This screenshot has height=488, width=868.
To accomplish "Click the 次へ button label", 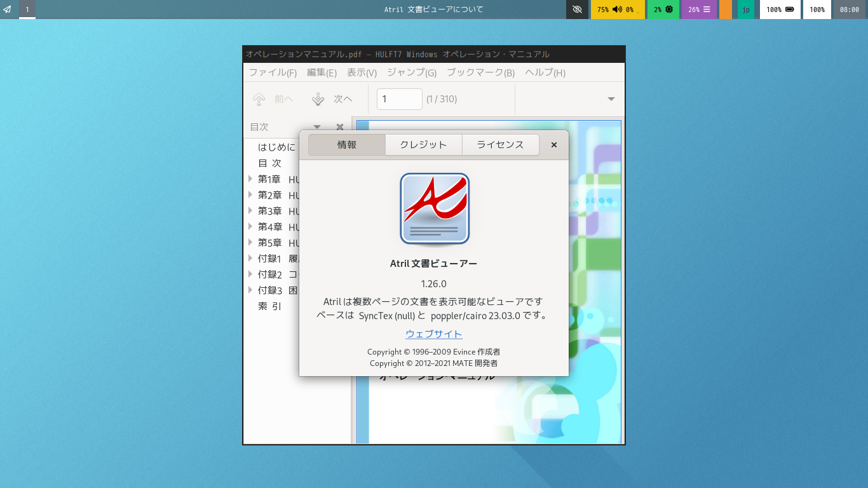I will pos(343,99).
